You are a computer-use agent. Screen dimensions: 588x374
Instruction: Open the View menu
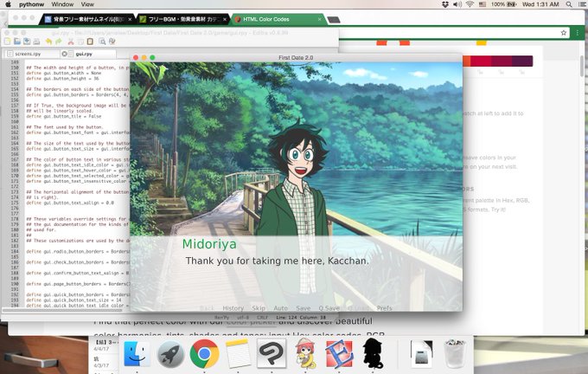pos(87,4)
